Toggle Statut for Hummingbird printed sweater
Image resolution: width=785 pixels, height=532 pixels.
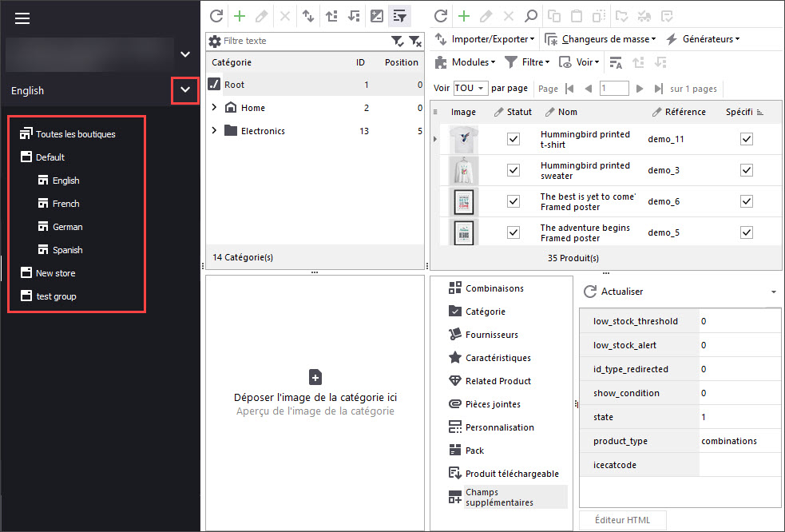pyautogui.click(x=513, y=170)
